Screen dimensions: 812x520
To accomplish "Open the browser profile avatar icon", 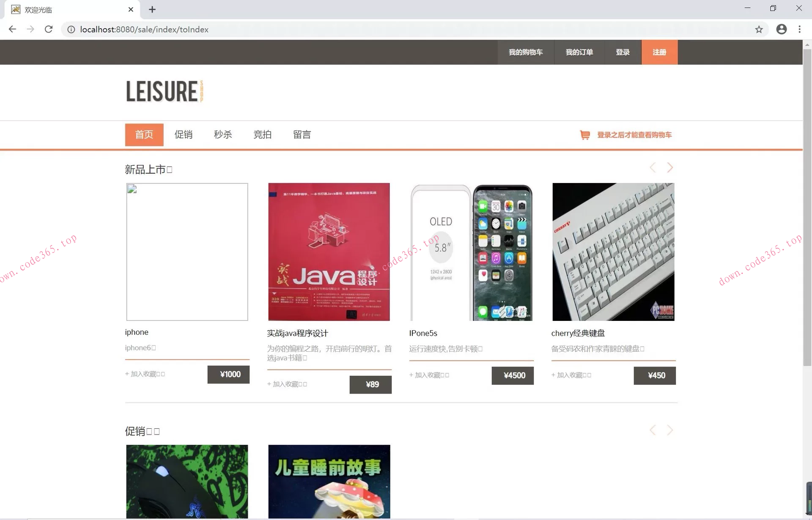I will (x=781, y=29).
